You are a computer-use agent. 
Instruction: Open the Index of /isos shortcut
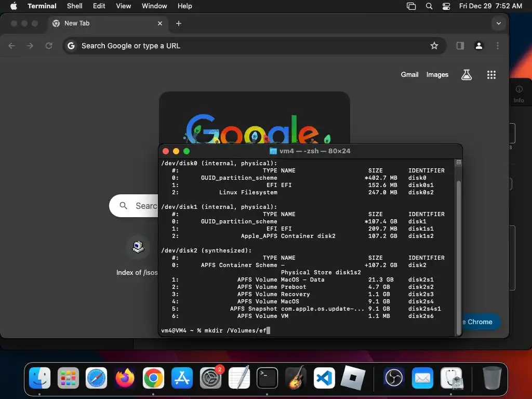pyautogui.click(x=137, y=256)
